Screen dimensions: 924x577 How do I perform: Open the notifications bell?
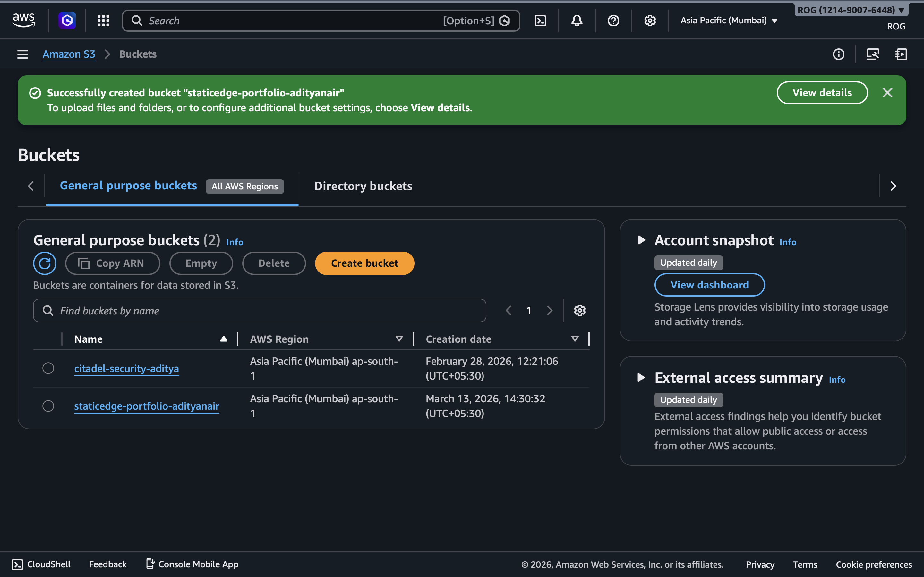577,21
